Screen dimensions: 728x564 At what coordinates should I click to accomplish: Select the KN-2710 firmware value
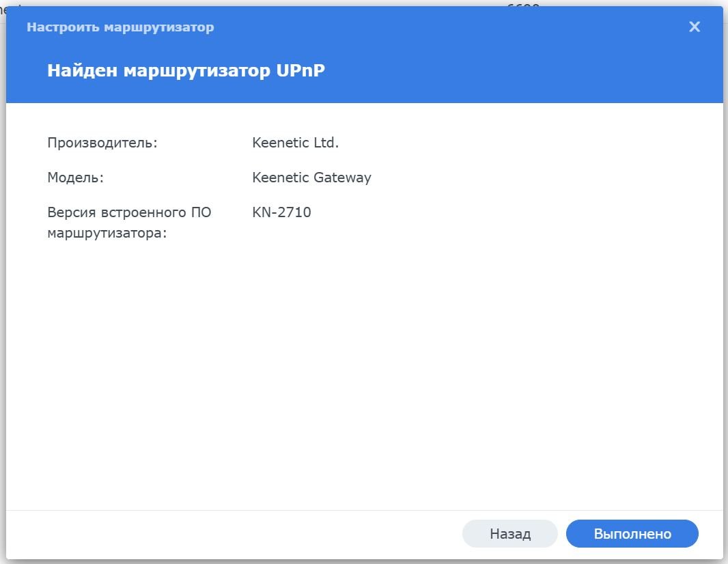click(x=281, y=212)
